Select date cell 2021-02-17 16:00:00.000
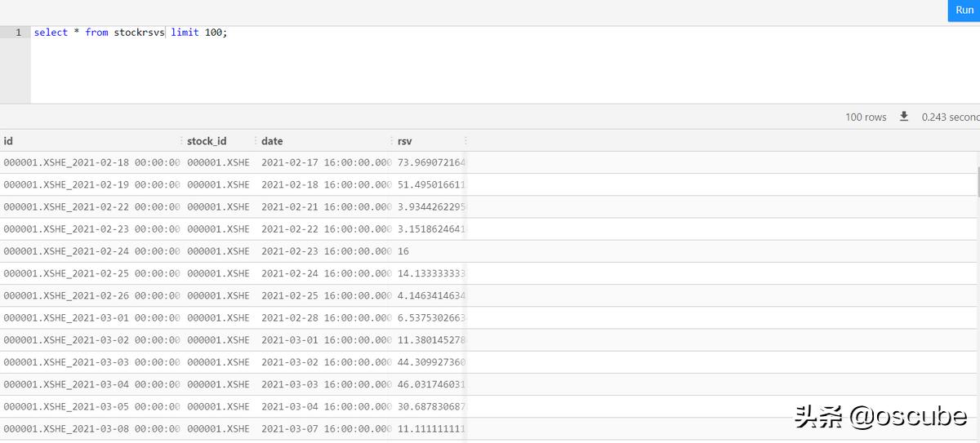Viewport: 980px width, 443px height. coord(327,162)
